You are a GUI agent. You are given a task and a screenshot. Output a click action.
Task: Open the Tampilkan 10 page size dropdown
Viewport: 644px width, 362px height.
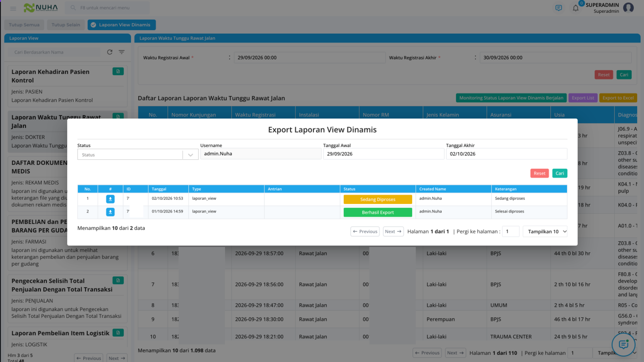pos(545,231)
